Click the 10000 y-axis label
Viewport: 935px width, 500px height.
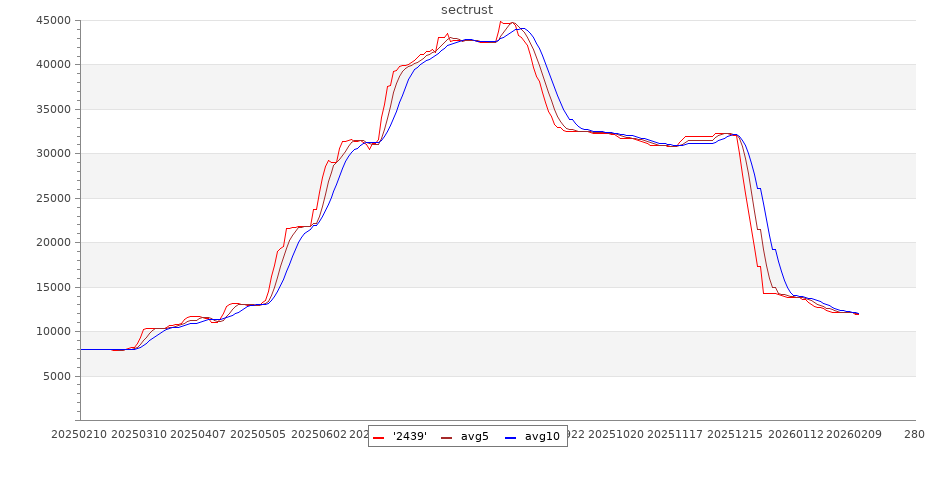(52, 332)
